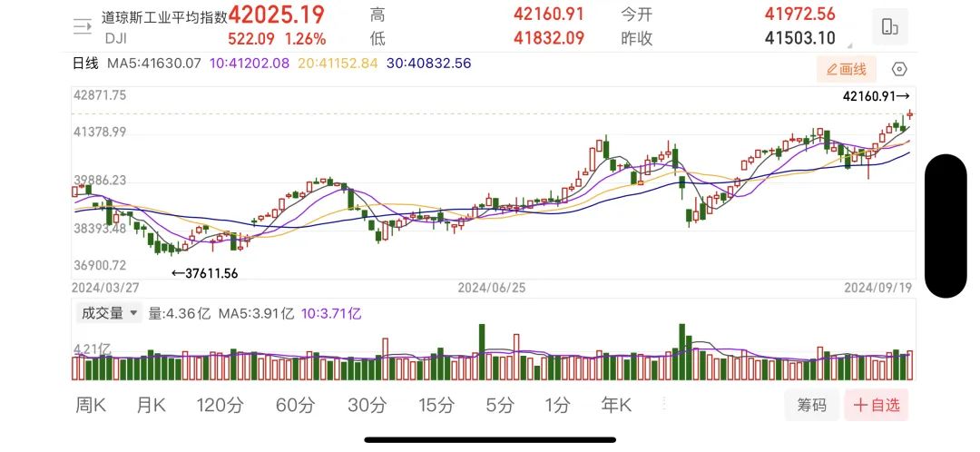This screenshot has width=980, height=452.
Task: Tap the change value 522.09 1.26%
Action: [x=277, y=39]
